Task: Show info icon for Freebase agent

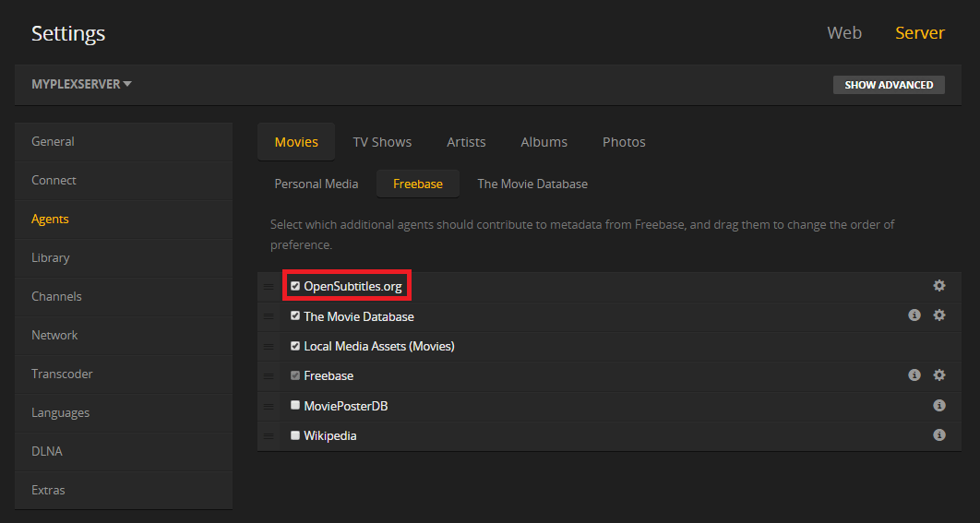Action: click(x=914, y=375)
